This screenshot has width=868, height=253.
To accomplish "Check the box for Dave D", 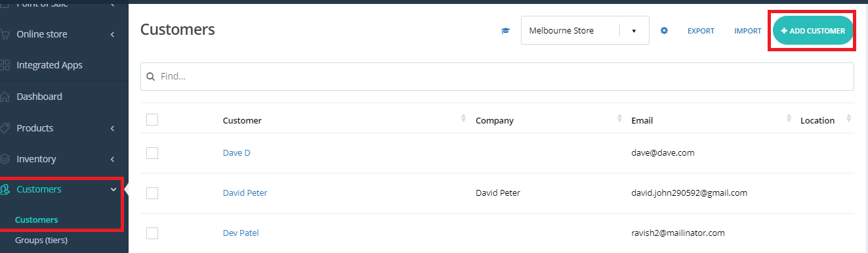I will click(152, 152).
